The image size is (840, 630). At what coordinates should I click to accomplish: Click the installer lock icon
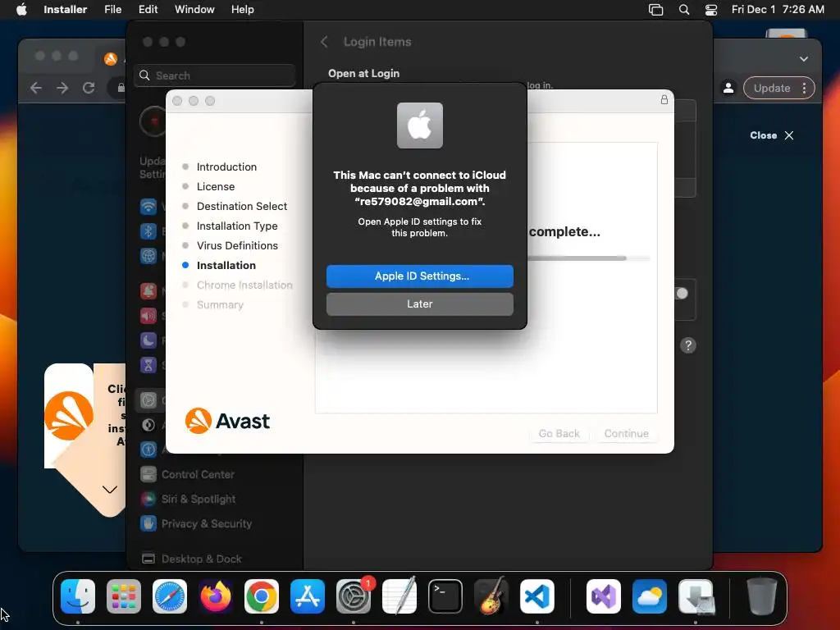click(x=664, y=99)
